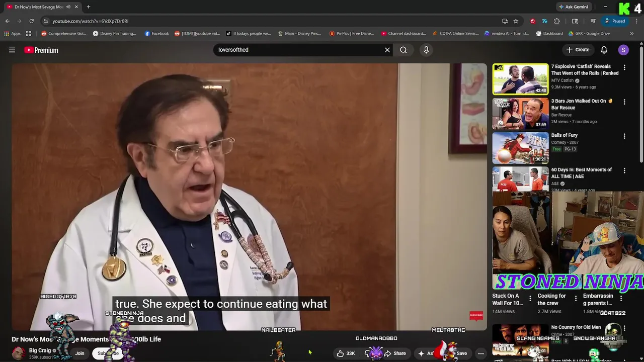This screenshot has height=362, width=644.
Task: Open options for the 7 Explosive Catfish video
Action: pos(624,67)
